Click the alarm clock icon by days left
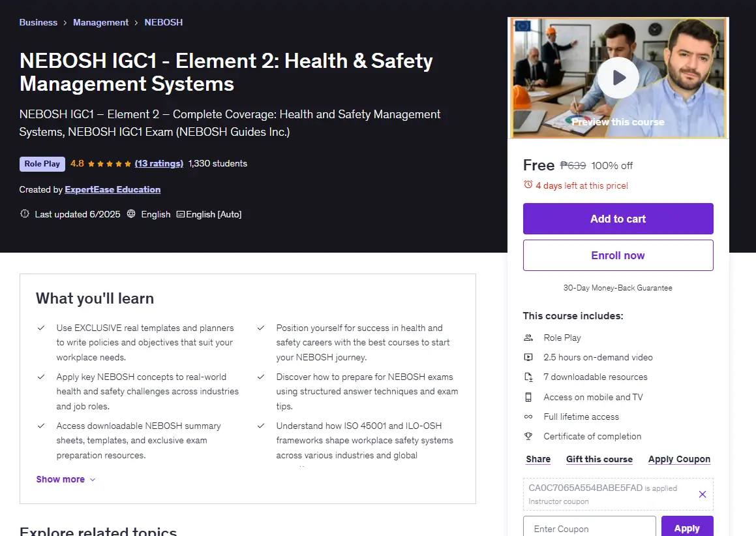756x536 pixels. point(528,185)
